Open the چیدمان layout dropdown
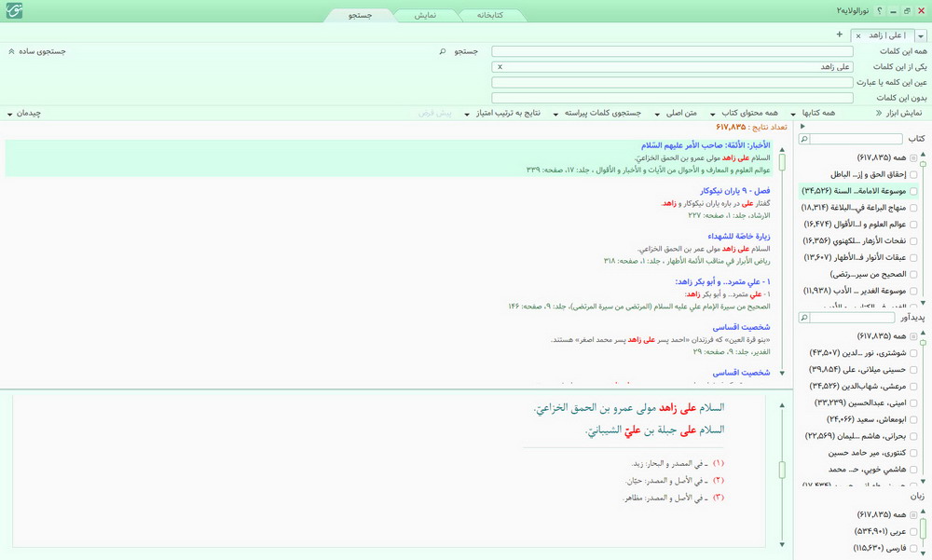 click(24, 113)
